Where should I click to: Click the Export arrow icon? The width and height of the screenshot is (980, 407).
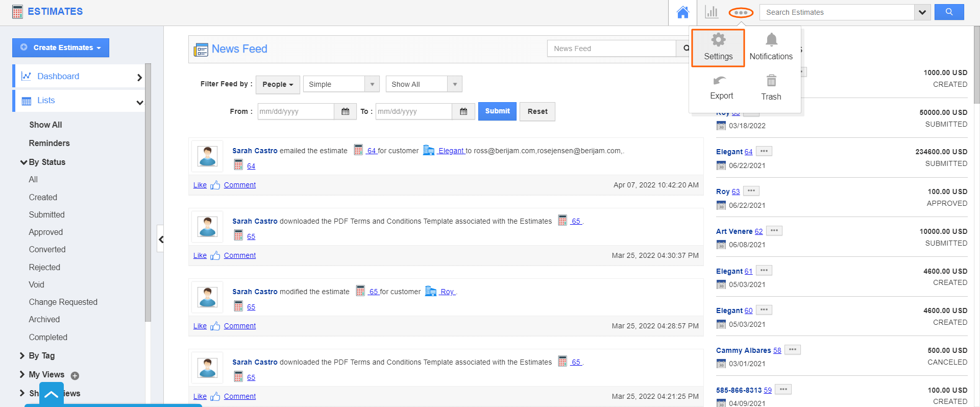(x=720, y=81)
